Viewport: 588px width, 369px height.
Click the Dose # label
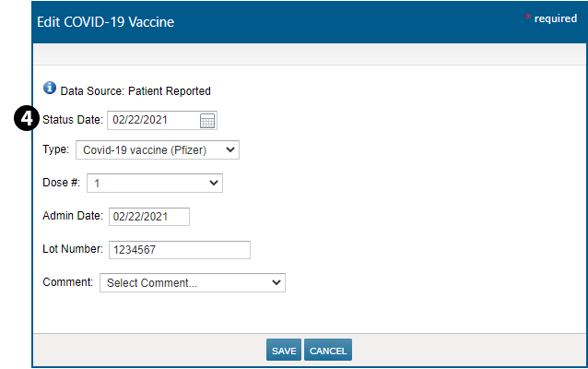(61, 183)
